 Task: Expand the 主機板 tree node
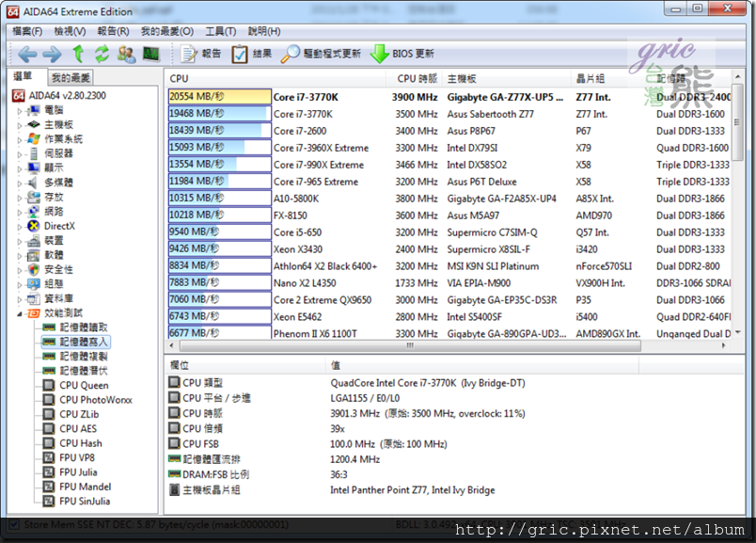coord(20,125)
